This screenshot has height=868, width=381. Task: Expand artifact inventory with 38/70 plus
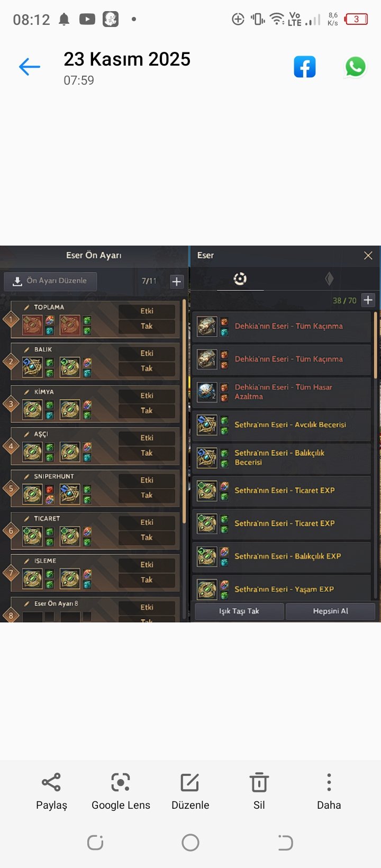point(368,300)
